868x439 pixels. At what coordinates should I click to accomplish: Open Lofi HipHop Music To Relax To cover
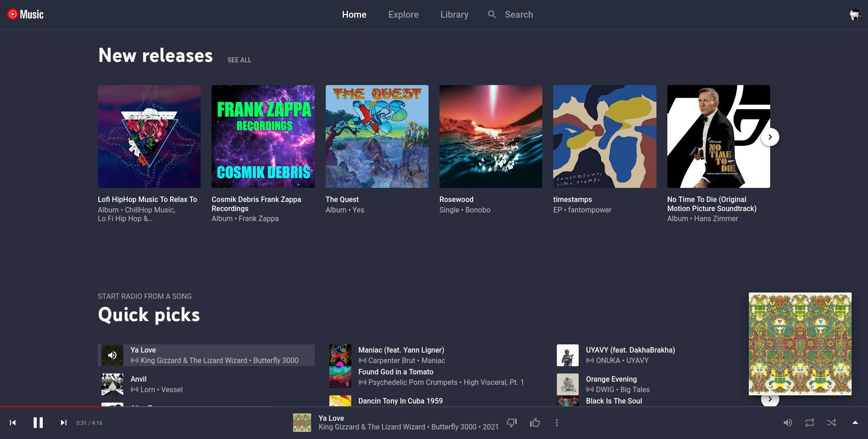(149, 136)
